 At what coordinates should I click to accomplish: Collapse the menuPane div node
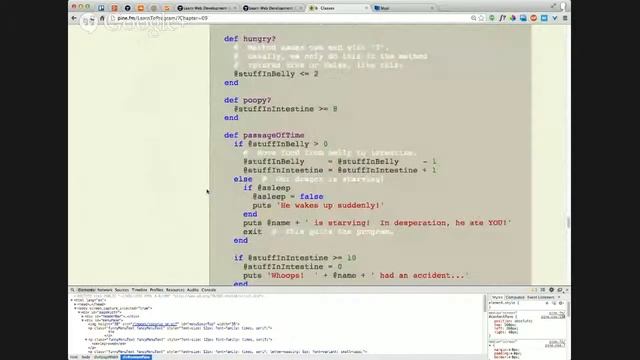pos(82,320)
